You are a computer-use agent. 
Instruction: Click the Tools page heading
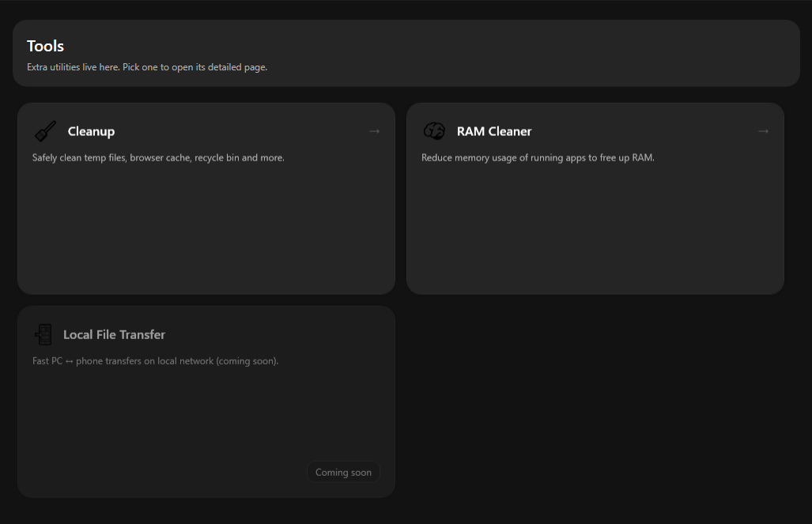(45, 46)
